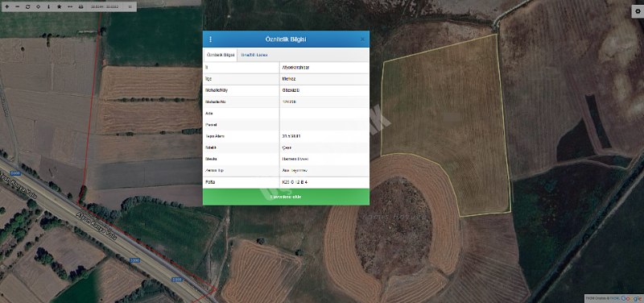Switch to the second dialog tab

click(254, 55)
